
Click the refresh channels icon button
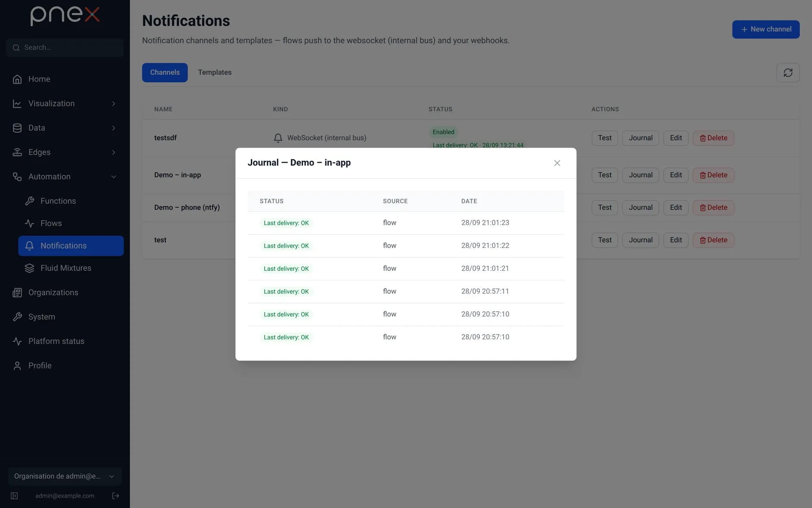click(x=788, y=73)
